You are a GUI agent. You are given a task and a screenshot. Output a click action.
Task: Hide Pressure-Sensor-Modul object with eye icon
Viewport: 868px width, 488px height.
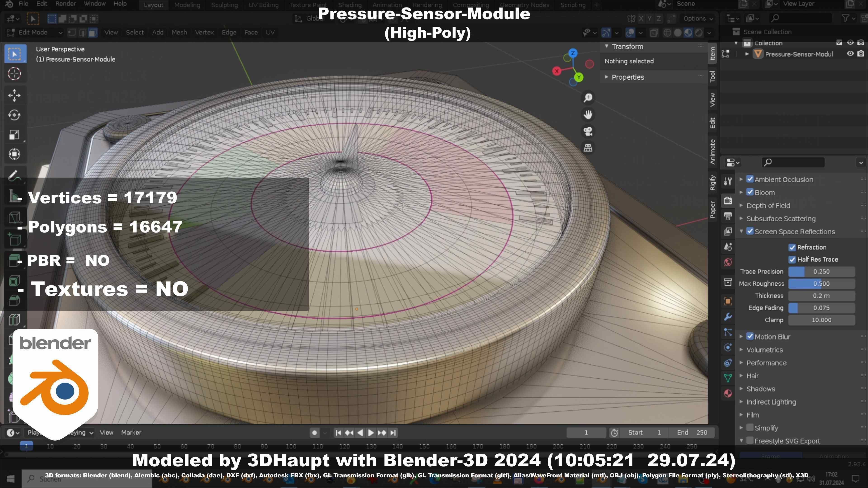click(x=850, y=54)
